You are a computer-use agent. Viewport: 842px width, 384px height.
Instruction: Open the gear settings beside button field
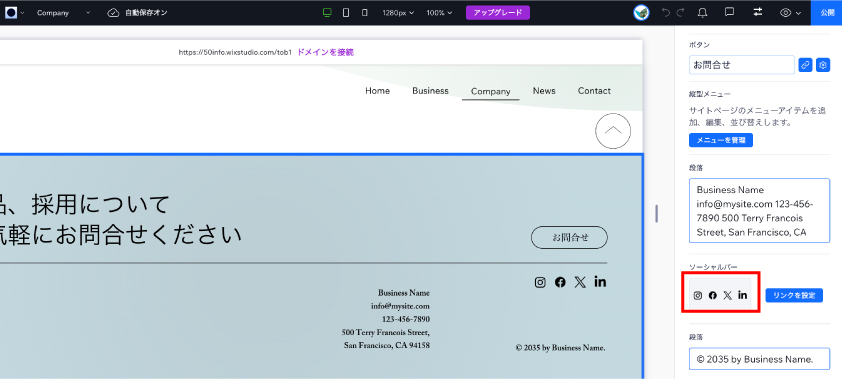(x=823, y=65)
